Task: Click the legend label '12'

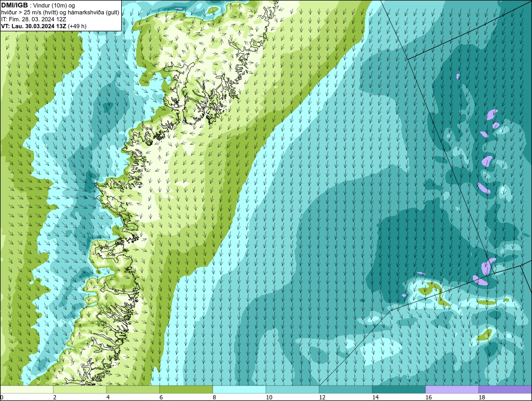Action: tap(322, 397)
